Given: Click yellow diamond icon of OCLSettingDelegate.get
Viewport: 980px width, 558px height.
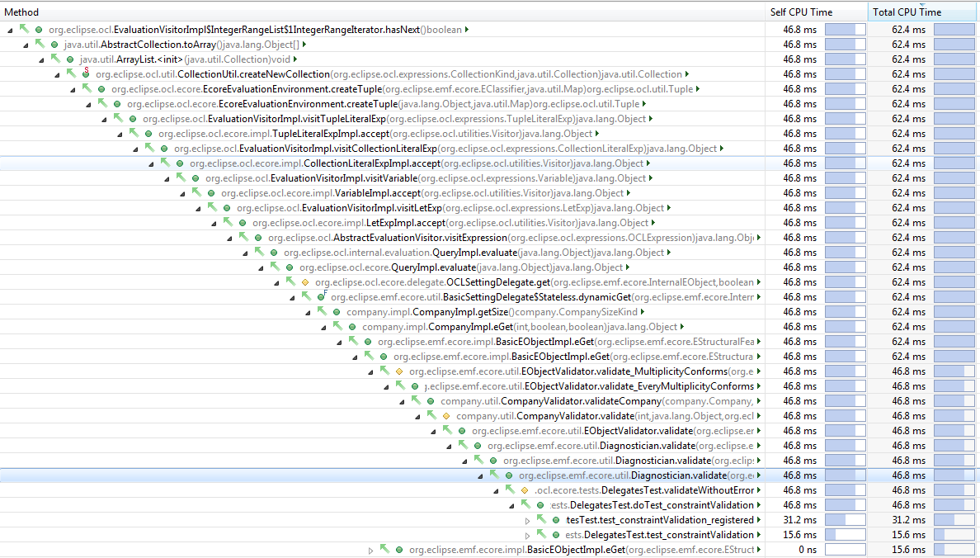Looking at the screenshot, I should [305, 282].
